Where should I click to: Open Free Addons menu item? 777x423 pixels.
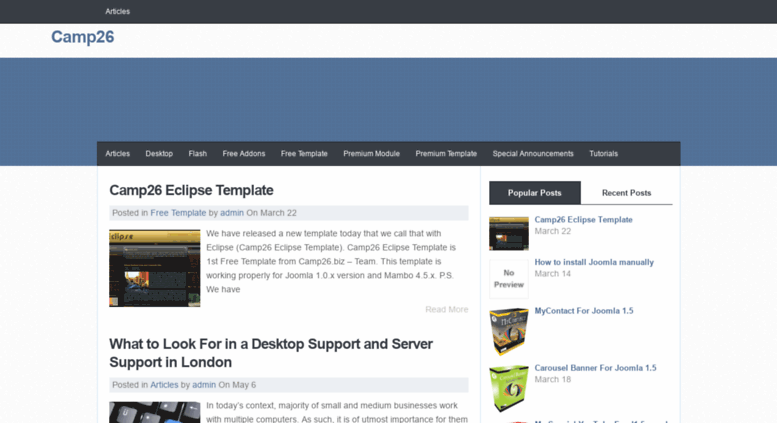point(244,154)
